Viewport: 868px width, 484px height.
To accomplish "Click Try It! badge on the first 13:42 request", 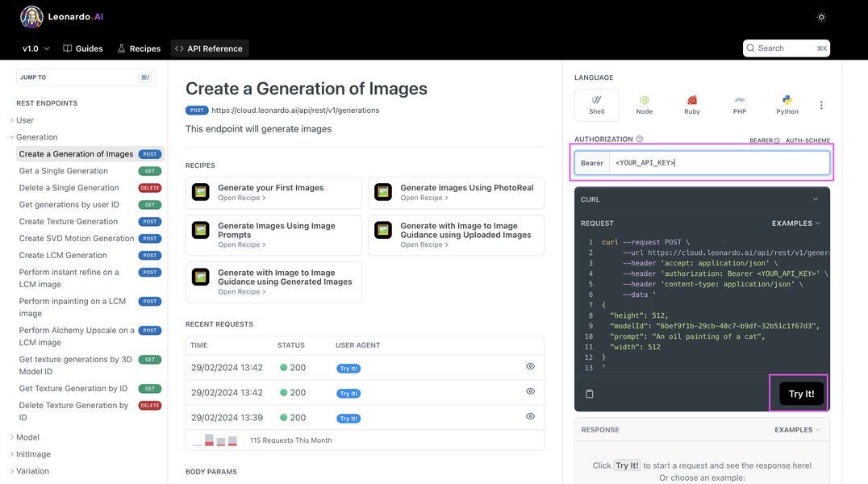I will 348,369.
